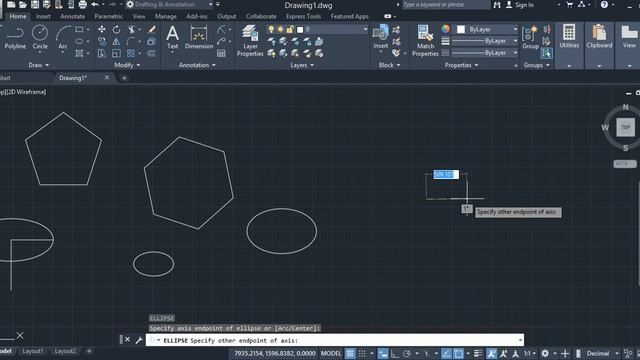
Task: Open the Annotate ribbon tab
Action: 72,16
